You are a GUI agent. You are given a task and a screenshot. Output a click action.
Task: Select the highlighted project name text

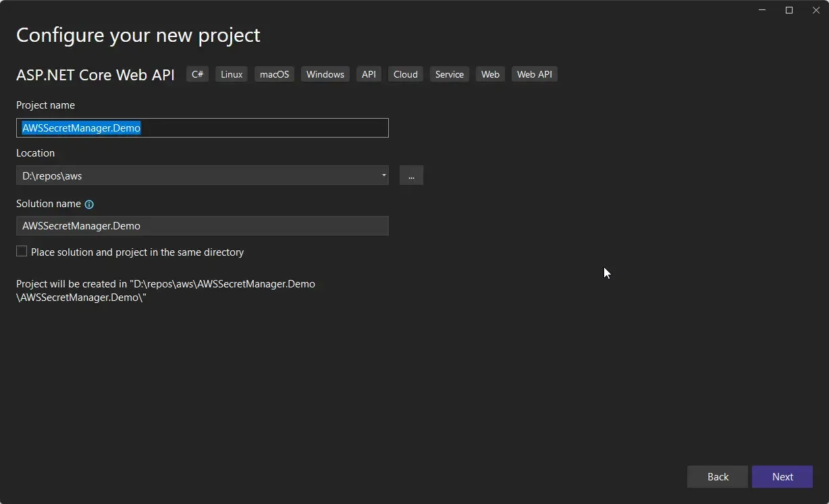pos(81,128)
